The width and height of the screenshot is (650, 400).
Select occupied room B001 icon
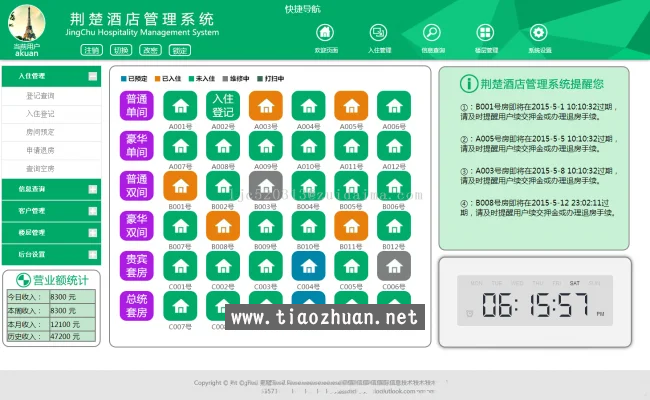(180, 186)
